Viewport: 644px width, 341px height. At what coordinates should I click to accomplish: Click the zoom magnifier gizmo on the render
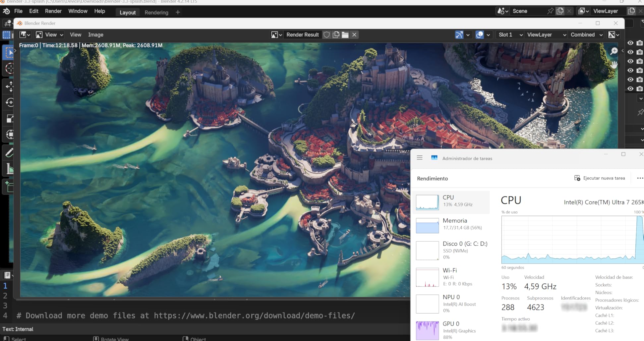(x=614, y=51)
